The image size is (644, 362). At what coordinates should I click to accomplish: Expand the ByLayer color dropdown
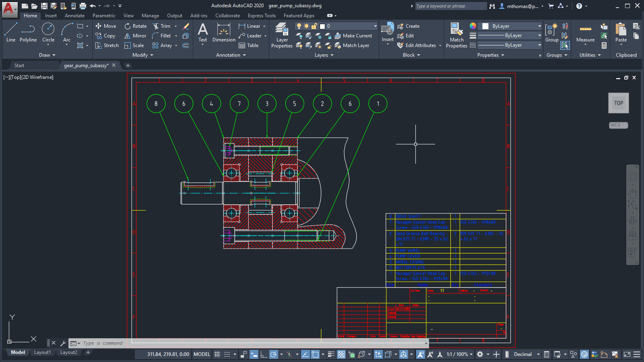coord(539,26)
